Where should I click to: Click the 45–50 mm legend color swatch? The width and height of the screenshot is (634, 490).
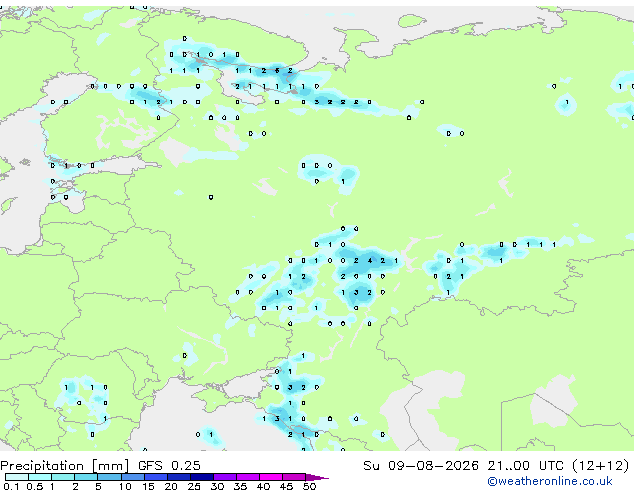(x=294, y=477)
